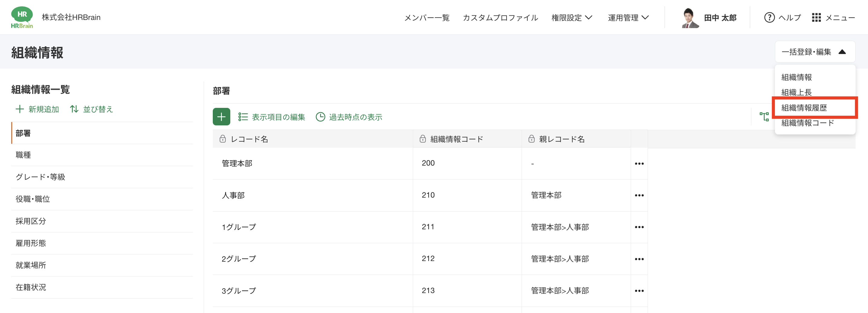
Task: Select 組織情報履歴 from the dropdown menu
Action: point(804,108)
